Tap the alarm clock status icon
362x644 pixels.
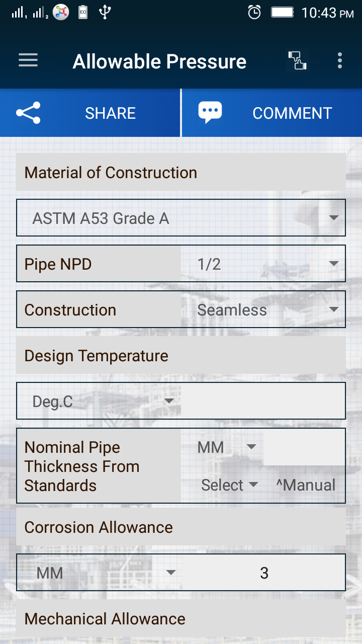pyautogui.click(x=254, y=13)
